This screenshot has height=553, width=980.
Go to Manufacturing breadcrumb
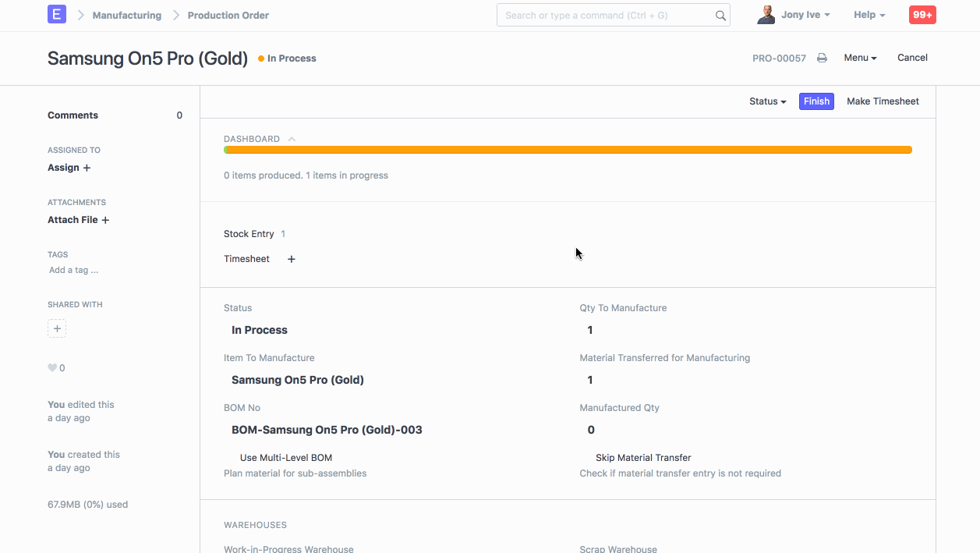[x=127, y=15]
